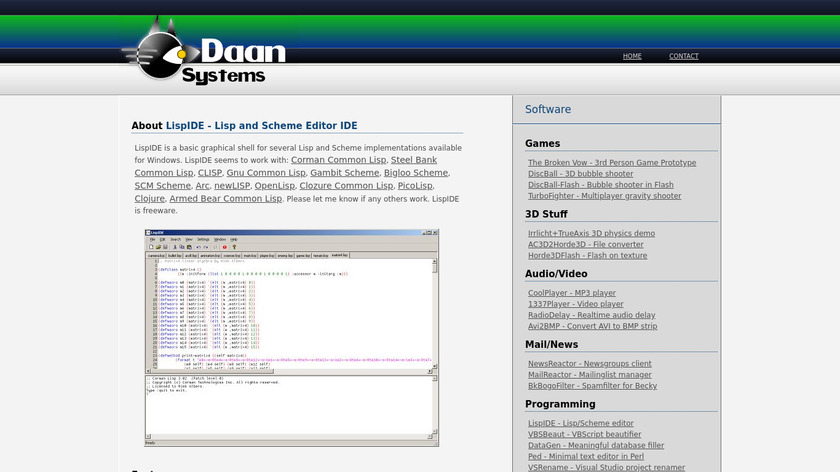Open RadioDelay realtime audio delay link
This screenshot has height=472, width=840.
tap(591, 315)
